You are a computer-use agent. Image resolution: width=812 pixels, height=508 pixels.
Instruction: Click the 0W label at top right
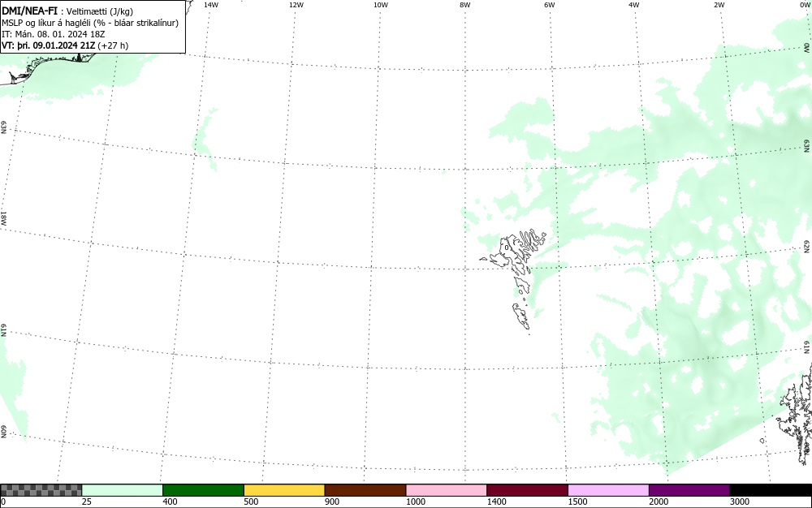[x=804, y=5]
